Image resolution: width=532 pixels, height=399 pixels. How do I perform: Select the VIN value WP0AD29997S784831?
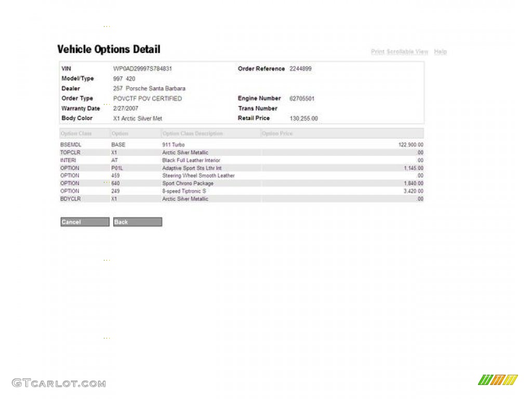tap(142, 69)
